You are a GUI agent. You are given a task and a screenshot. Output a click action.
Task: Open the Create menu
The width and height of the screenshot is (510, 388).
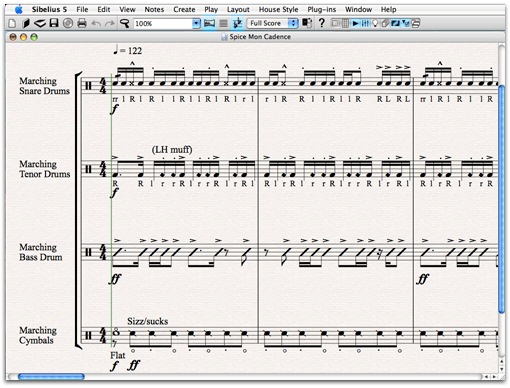pos(184,9)
